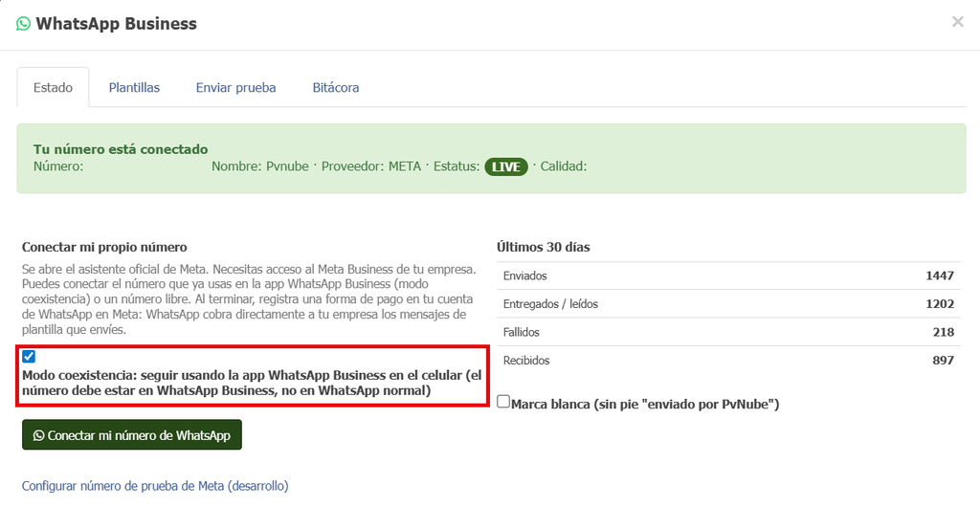This screenshot has width=980, height=529.
Task: Click the 'Últimos 30 días' heading
Action: click(x=544, y=247)
